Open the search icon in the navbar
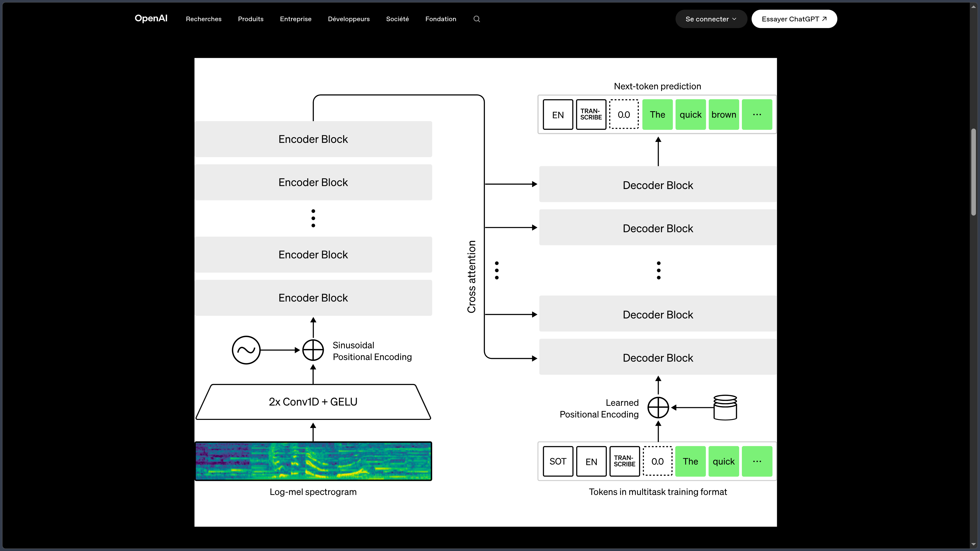 477,19
